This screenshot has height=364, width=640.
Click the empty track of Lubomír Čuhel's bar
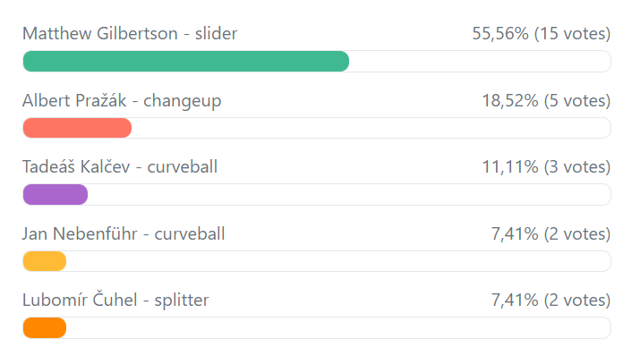click(338, 327)
